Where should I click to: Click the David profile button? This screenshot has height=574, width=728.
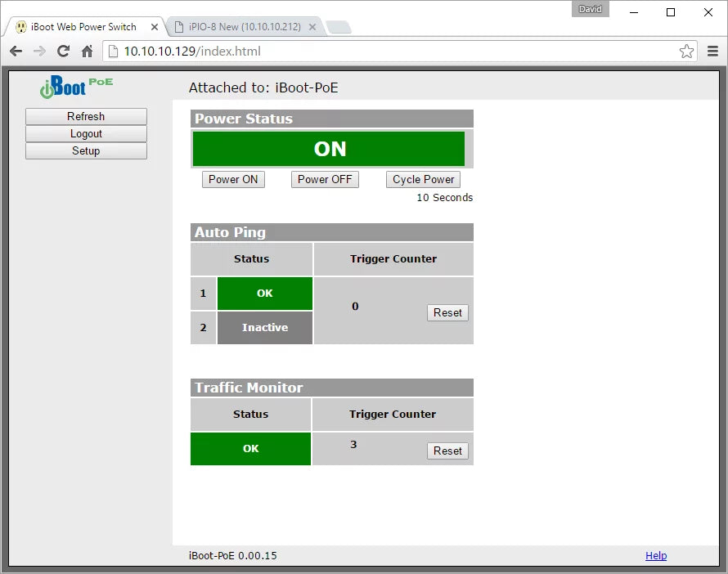click(x=590, y=9)
